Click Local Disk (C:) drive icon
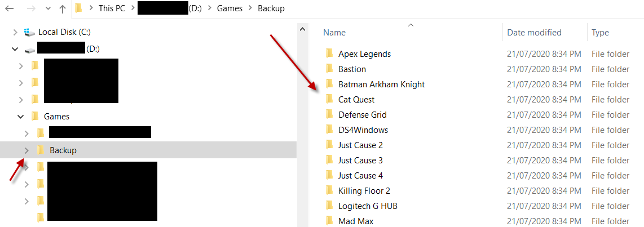Viewport: 644px width, 227px height. [x=29, y=32]
